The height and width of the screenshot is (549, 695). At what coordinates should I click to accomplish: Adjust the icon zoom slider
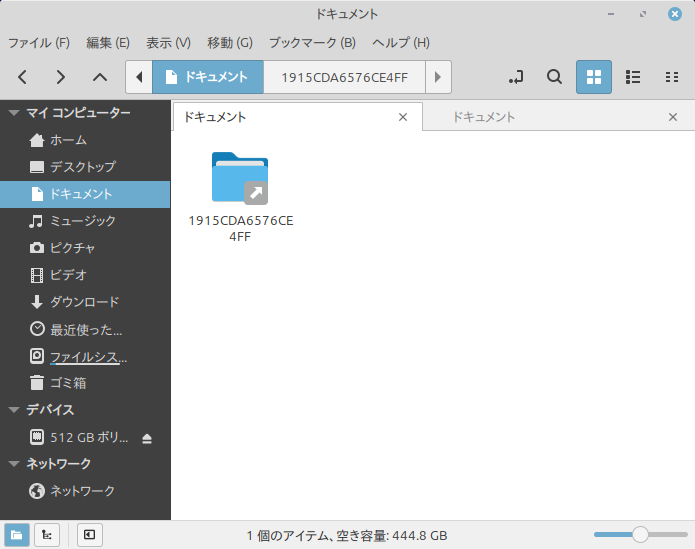point(640,535)
